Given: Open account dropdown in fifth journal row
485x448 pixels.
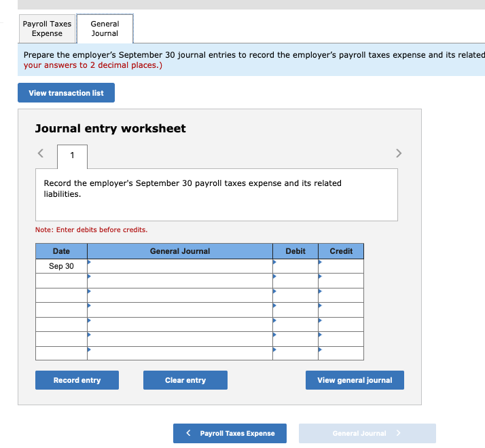Looking at the screenshot, I should [180, 324].
